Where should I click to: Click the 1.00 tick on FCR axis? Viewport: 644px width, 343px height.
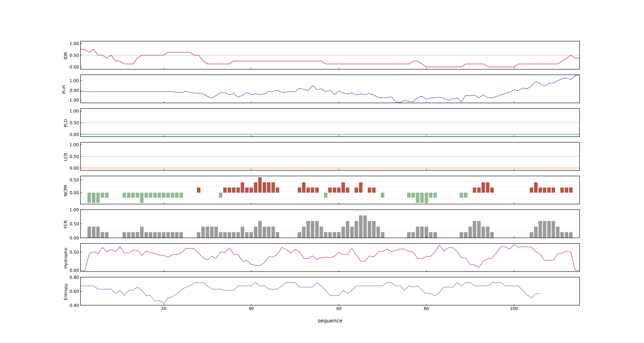point(74,210)
